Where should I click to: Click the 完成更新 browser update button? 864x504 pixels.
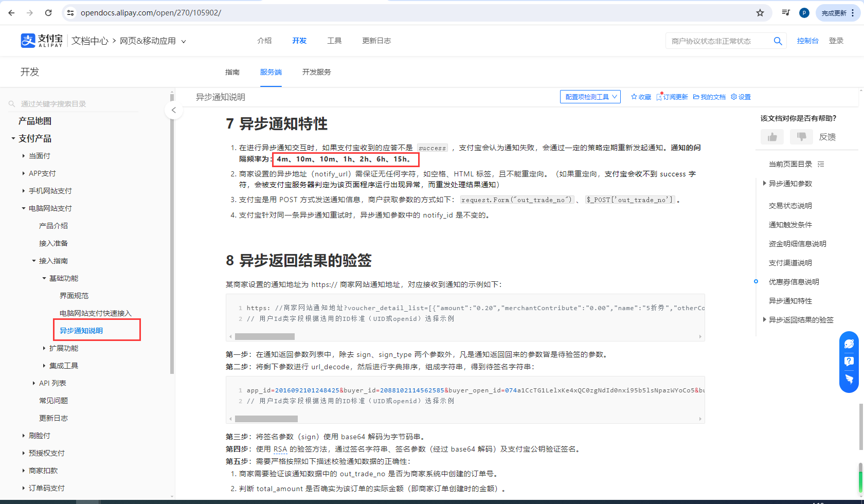pos(838,13)
